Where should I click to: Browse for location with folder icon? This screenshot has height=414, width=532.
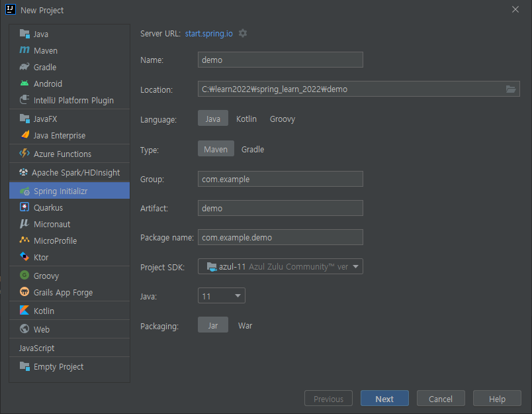pos(511,89)
